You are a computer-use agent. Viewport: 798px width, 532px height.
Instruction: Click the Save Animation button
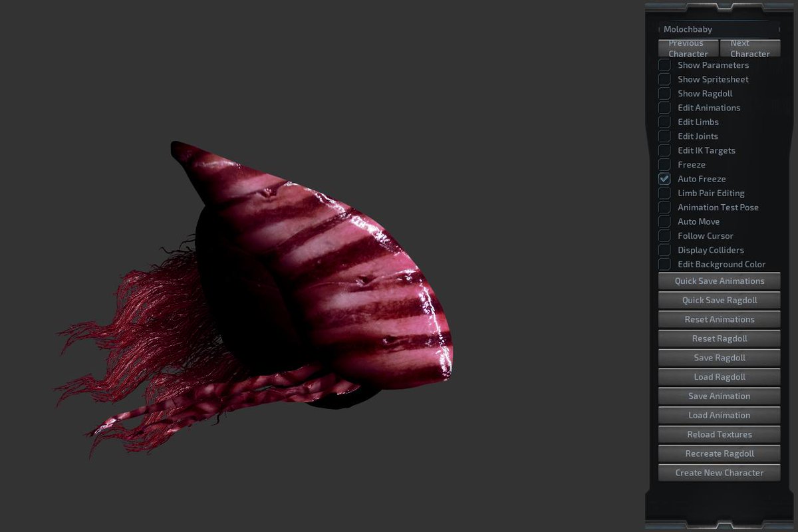720,396
